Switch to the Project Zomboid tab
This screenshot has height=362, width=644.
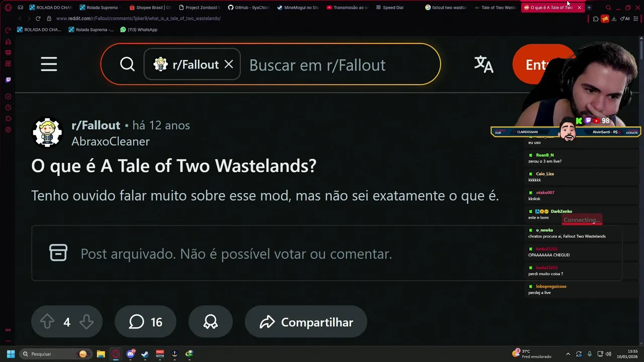click(199, 8)
